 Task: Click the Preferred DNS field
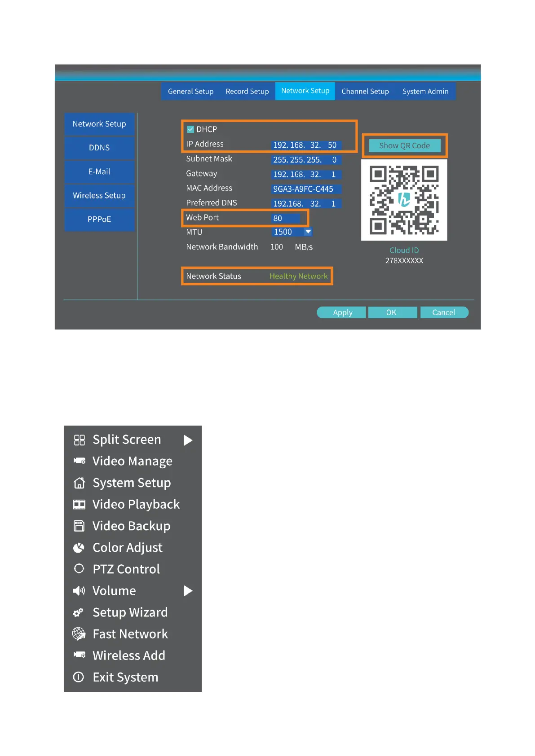[x=307, y=204]
